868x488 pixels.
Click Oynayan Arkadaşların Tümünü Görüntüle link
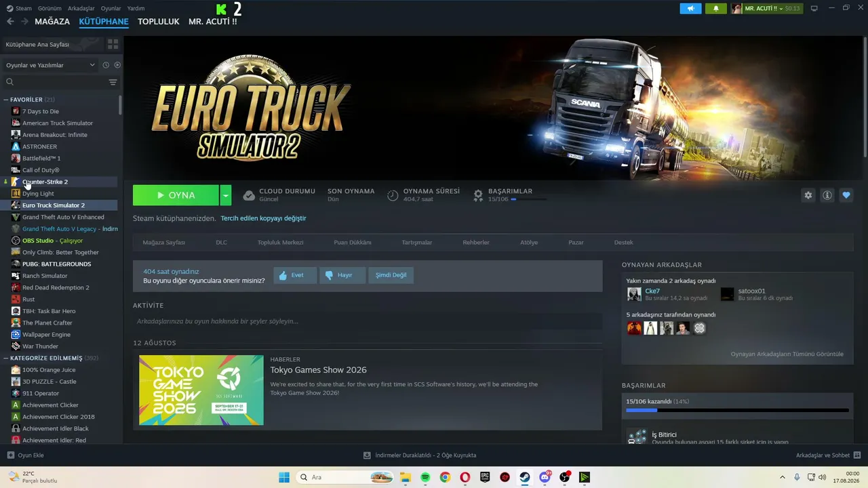(787, 354)
